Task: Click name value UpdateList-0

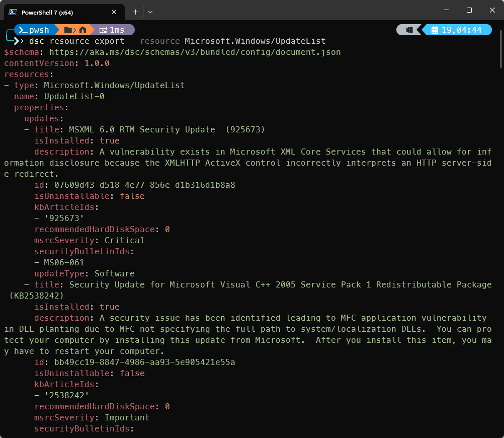Action: 74,97
